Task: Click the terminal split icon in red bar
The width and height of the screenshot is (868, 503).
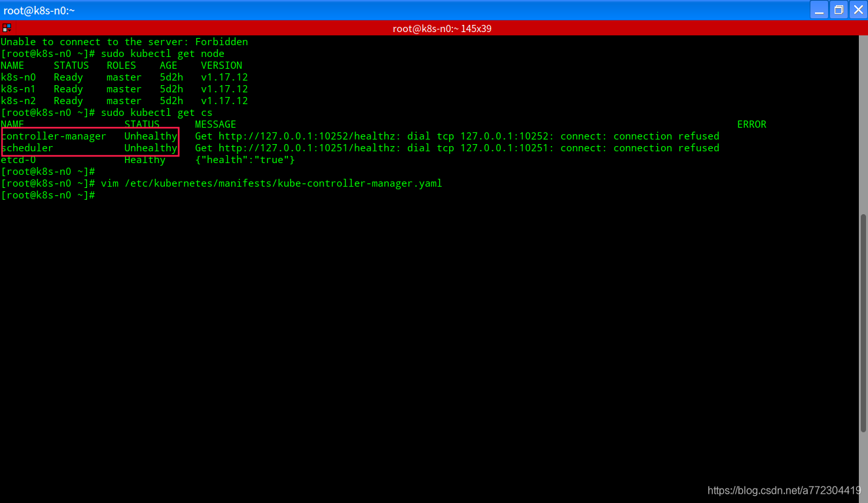Action: click(x=7, y=28)
